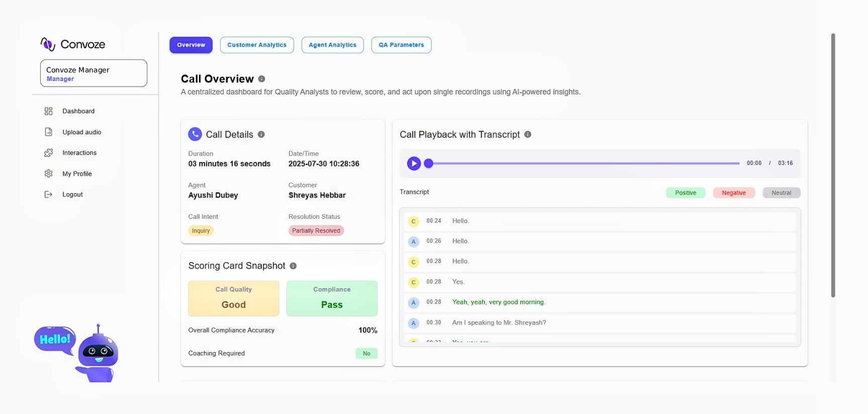Click the audio playback progress slider
Viewport: 868px width, 414px height.
583,163
